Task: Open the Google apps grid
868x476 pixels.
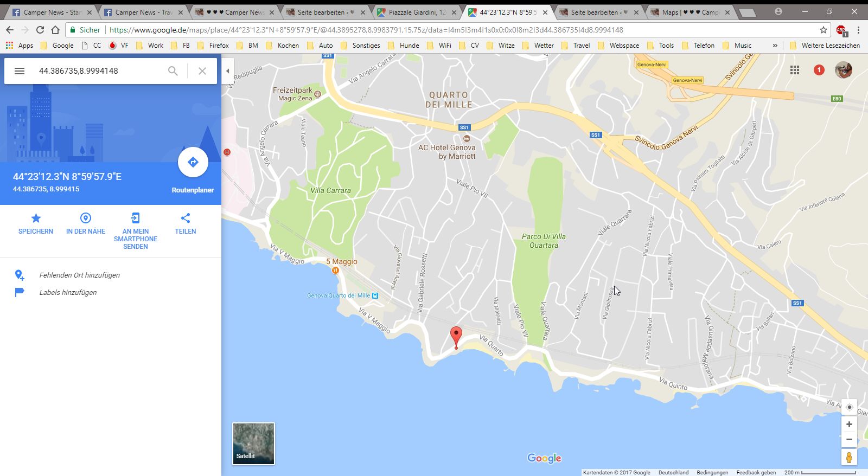Action: point(795,70)
